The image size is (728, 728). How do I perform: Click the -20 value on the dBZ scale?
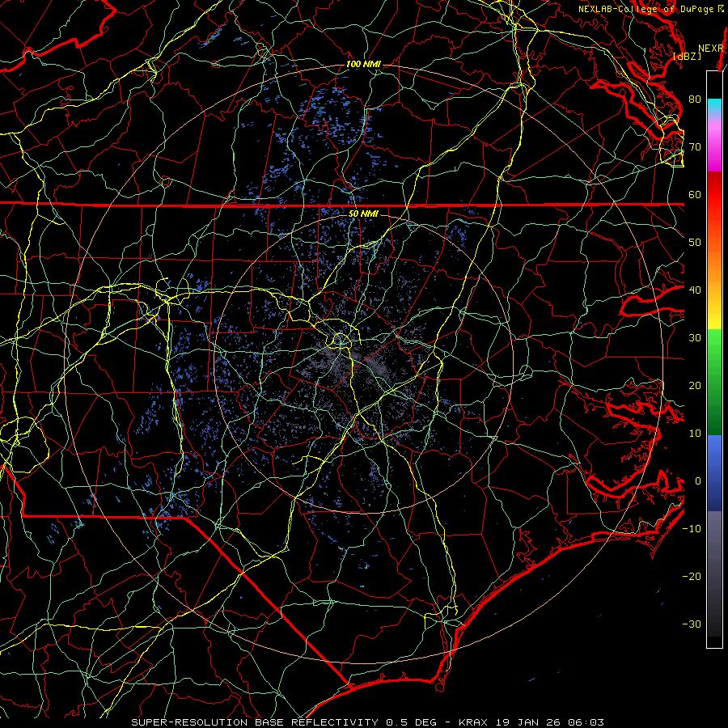click(x=692, y=577)
